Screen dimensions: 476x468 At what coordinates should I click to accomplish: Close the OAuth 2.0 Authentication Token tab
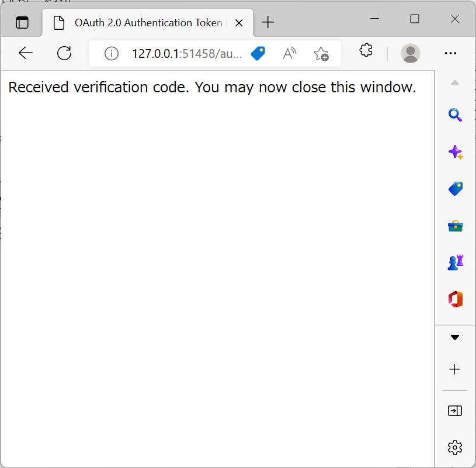(x=239, y=23)
